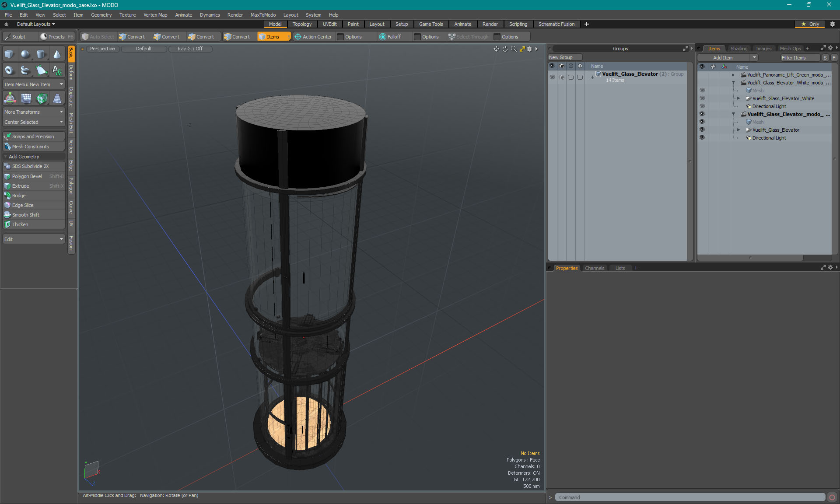
Task: Expand Vuelift_Panoramic_Lift_Green_modo scene
Action: coord(734,75)
